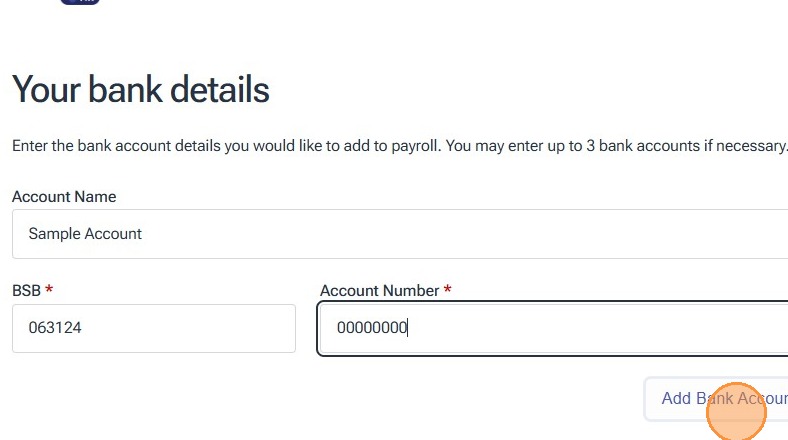Place cursor in "00000000" account number text
Screen dimensions: 788x440
point(372,328)
